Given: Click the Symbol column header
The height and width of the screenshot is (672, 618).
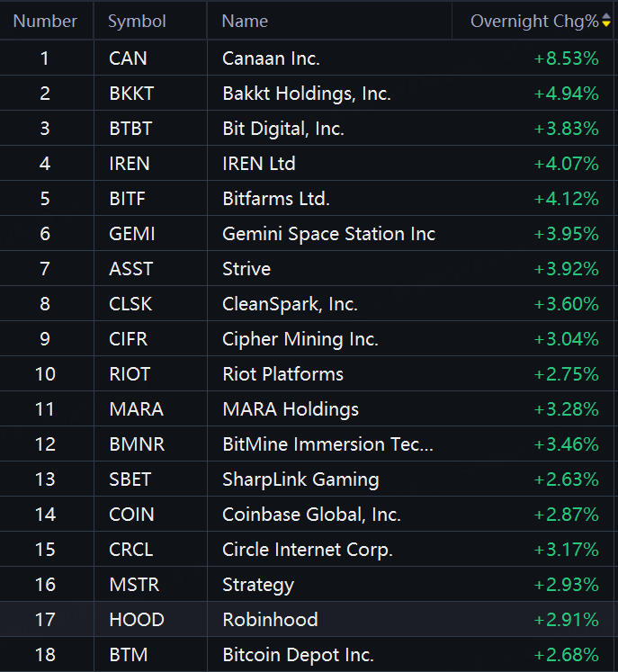Looking at the screenshot, I should coord(137,21).
